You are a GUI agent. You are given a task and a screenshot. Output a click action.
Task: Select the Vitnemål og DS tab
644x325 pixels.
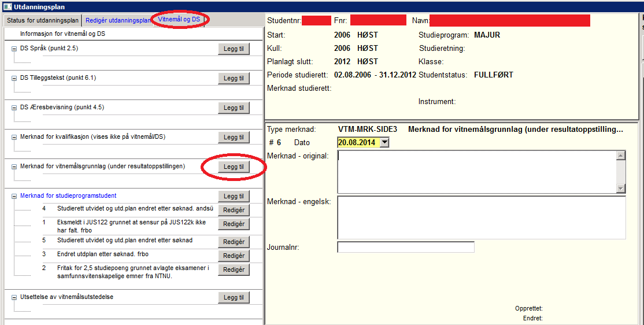179,20
